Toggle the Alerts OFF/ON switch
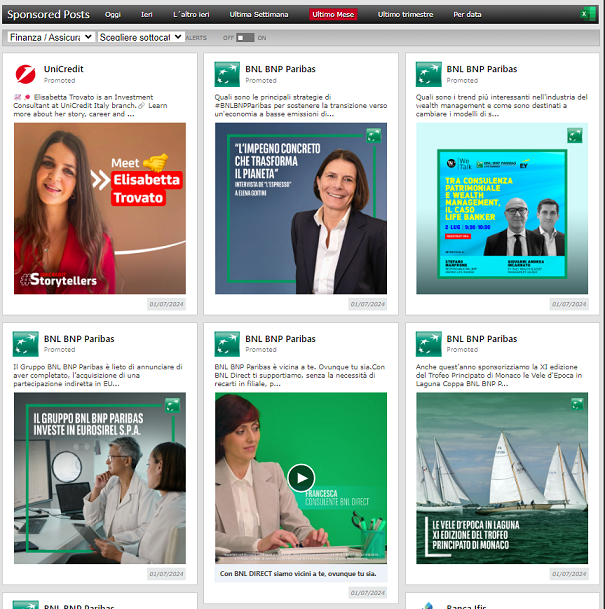605x609 pixels. (245, 38)
